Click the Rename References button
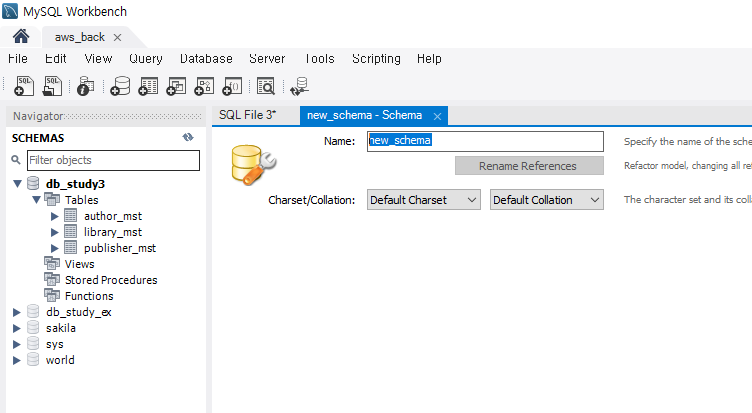Viewport: 752px width, 413px height. (x=529, y=166)
